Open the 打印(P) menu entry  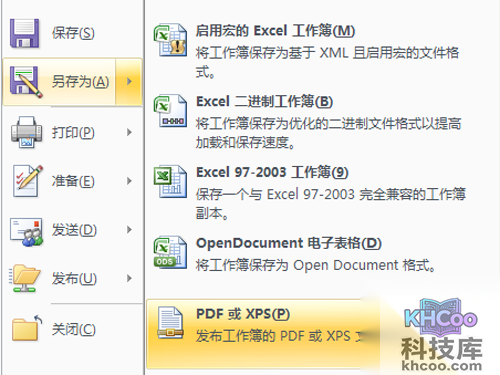point(73,133)
